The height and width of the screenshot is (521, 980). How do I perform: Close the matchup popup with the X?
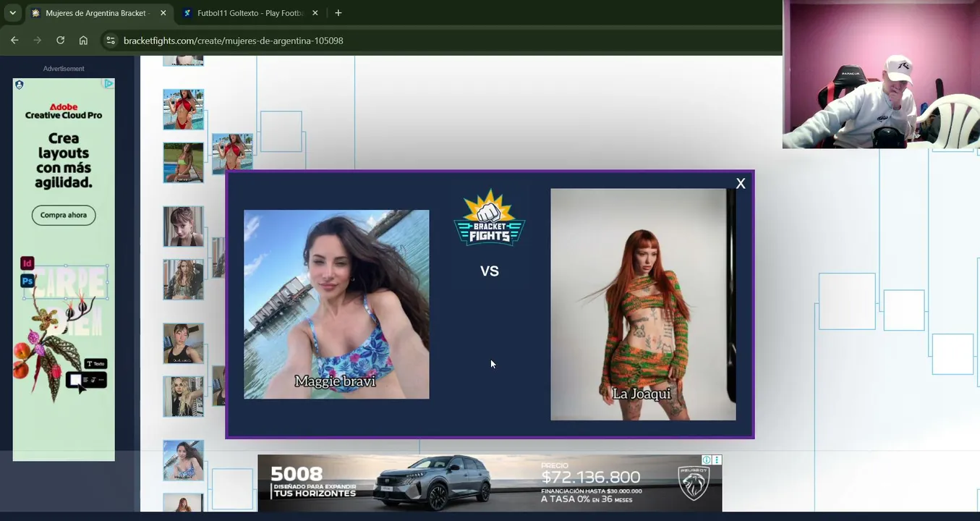point(740,184)
